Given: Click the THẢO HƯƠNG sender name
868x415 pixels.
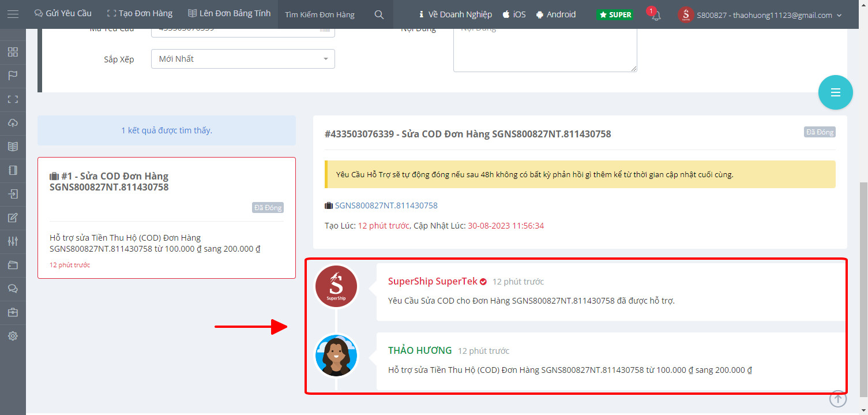Looking at the screenshot, I should [420, 350].
